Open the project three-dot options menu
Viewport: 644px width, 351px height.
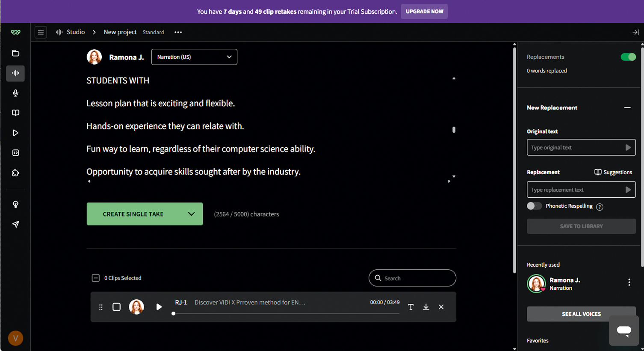click(178, 33)
